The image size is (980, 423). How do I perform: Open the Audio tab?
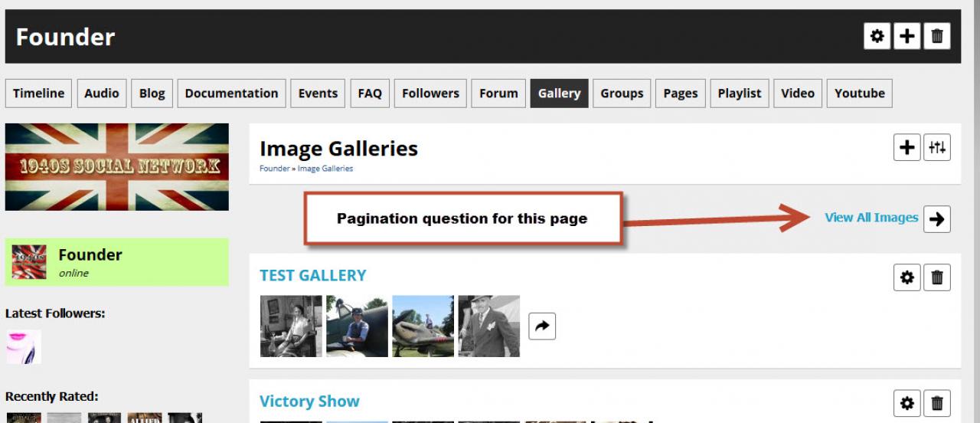pyautogui.click(x=101, y=93)
